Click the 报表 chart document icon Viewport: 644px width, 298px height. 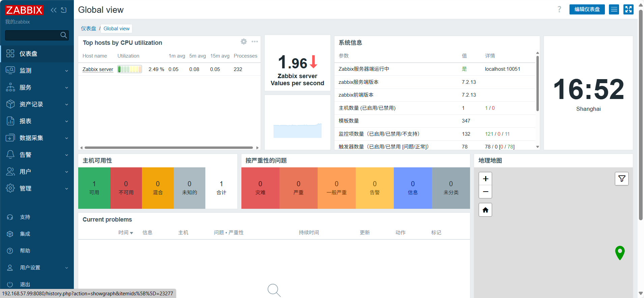10,121
